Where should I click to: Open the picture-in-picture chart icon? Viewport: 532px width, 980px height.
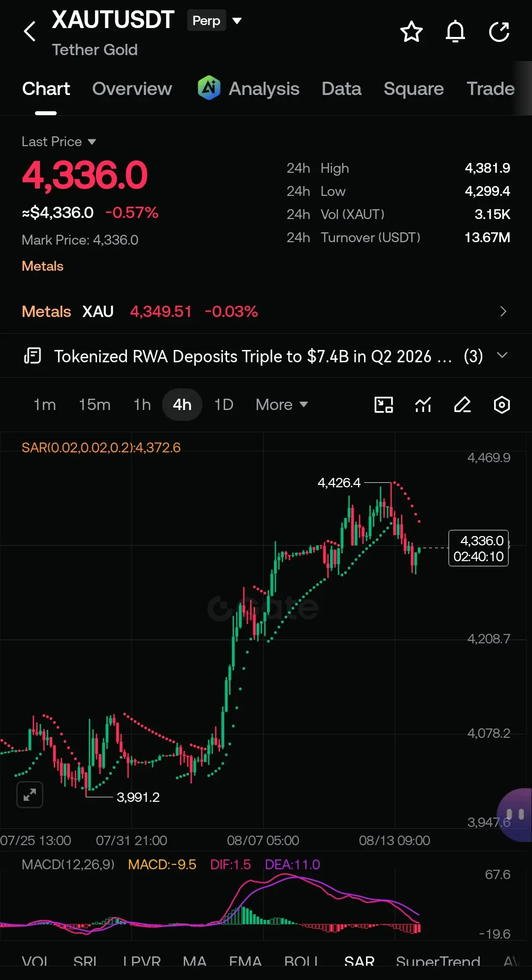[384, 405]
